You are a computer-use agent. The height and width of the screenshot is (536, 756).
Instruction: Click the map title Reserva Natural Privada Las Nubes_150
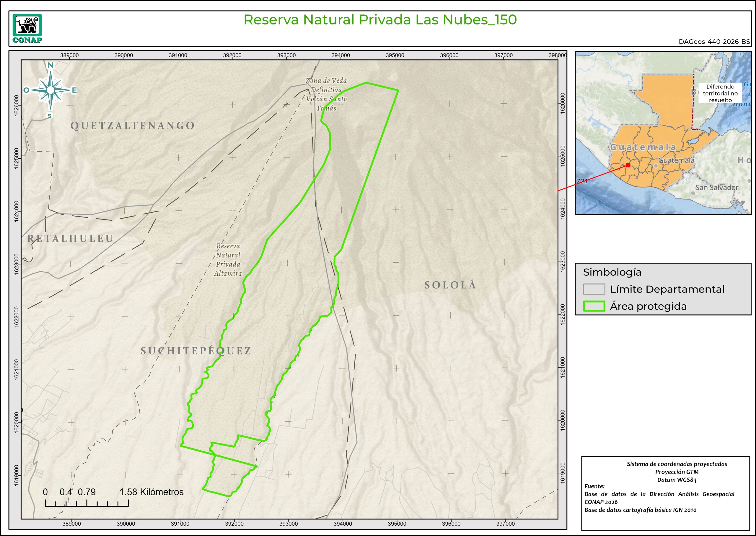[380, 20]
